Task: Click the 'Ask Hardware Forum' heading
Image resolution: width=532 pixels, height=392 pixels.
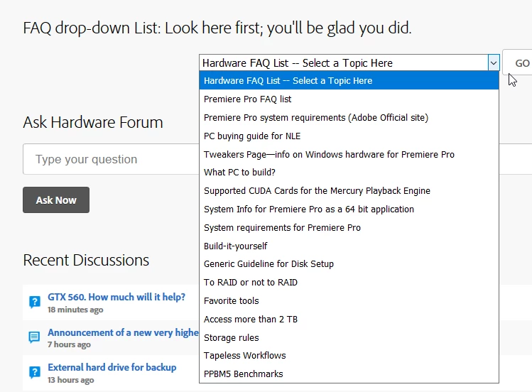Action: coord(93,122)
